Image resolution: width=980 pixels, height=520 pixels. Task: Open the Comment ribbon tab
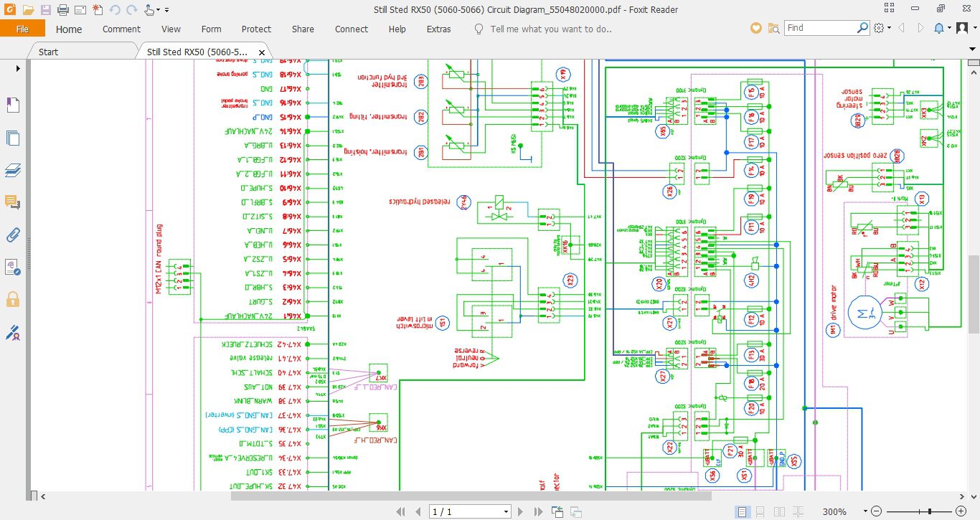coord(121,29)
